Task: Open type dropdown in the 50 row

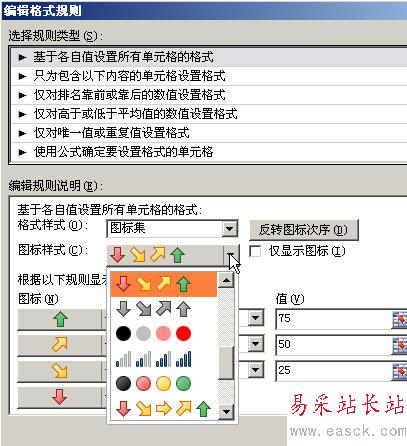Action: pyautogui.click(x=256, y=344)
